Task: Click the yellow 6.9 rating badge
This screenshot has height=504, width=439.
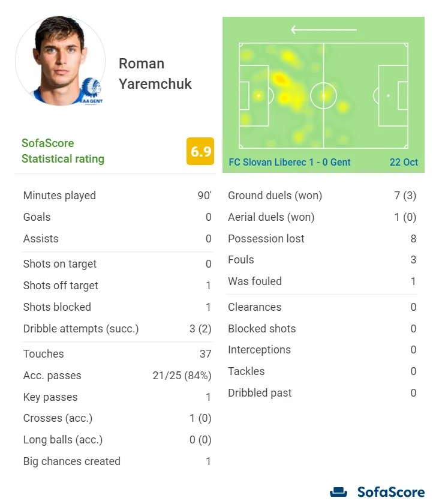Action: (200, 151)
